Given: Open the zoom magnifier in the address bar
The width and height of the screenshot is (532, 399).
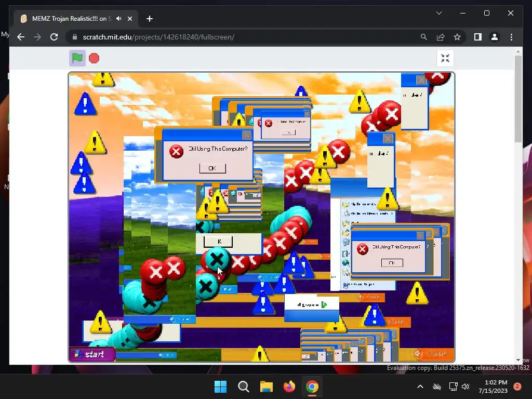Looking at the screenshot, I should (x=424, y=37).
